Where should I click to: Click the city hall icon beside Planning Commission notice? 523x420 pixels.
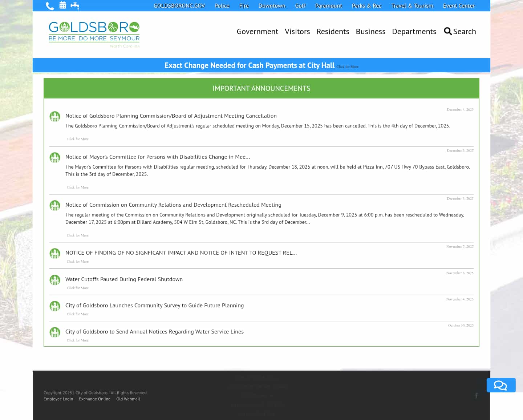(x=55, y=117)
